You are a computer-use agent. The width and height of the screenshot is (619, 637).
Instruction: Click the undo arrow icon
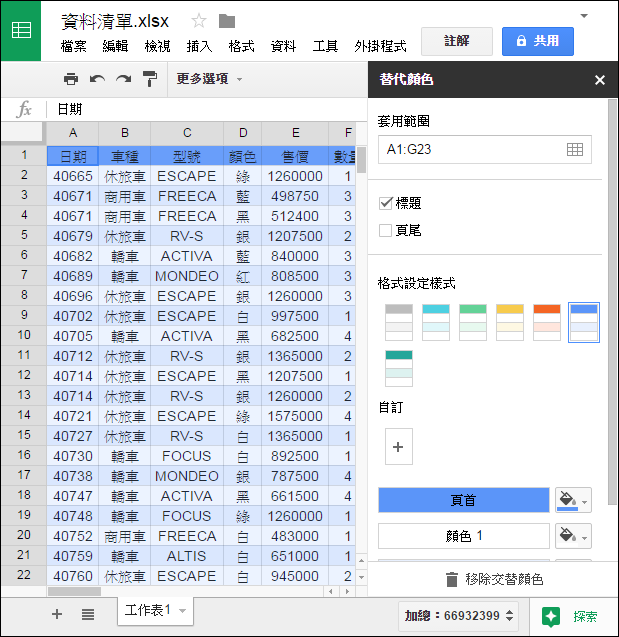(97, 79)
